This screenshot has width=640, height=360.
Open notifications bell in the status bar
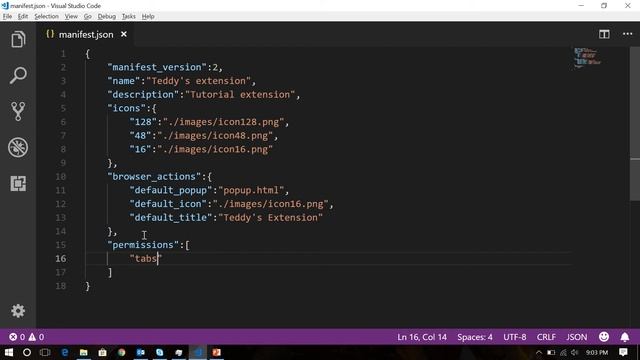point(624,337)
